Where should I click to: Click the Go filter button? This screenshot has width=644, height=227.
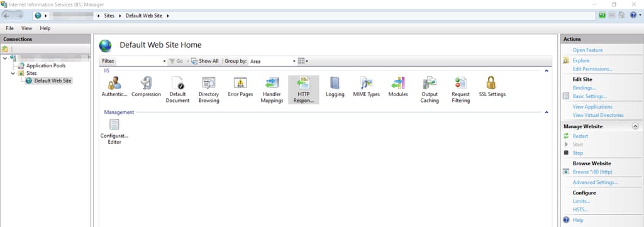tap(176, 61)
